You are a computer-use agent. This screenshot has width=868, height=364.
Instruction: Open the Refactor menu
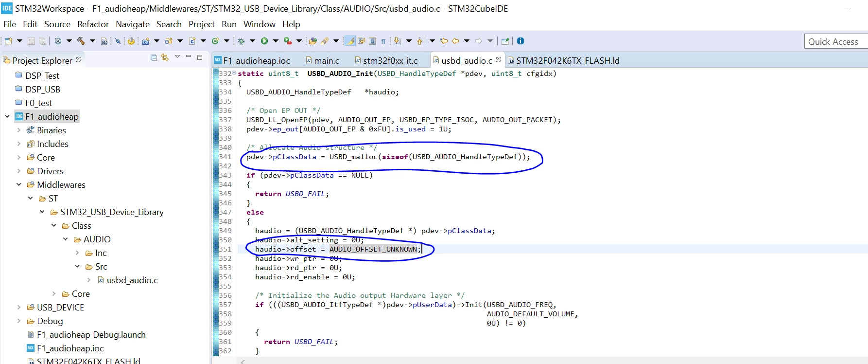coord(93,24)
